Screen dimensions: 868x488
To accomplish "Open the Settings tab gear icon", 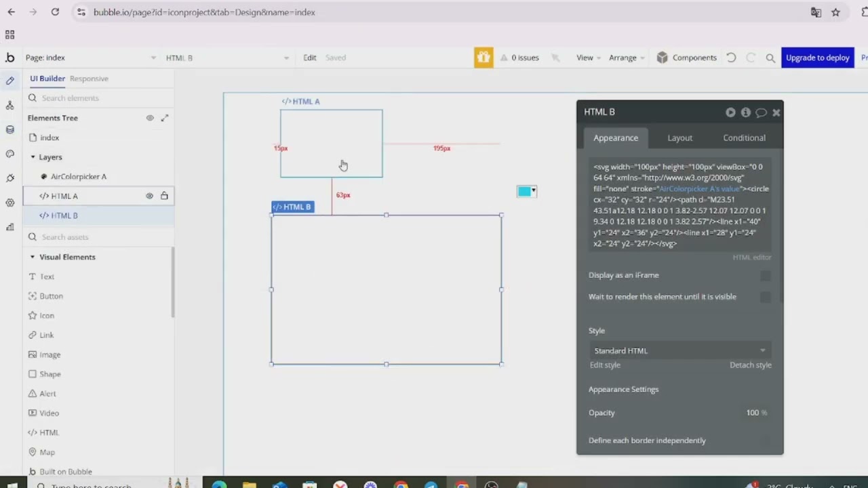I will coord(9,203).
